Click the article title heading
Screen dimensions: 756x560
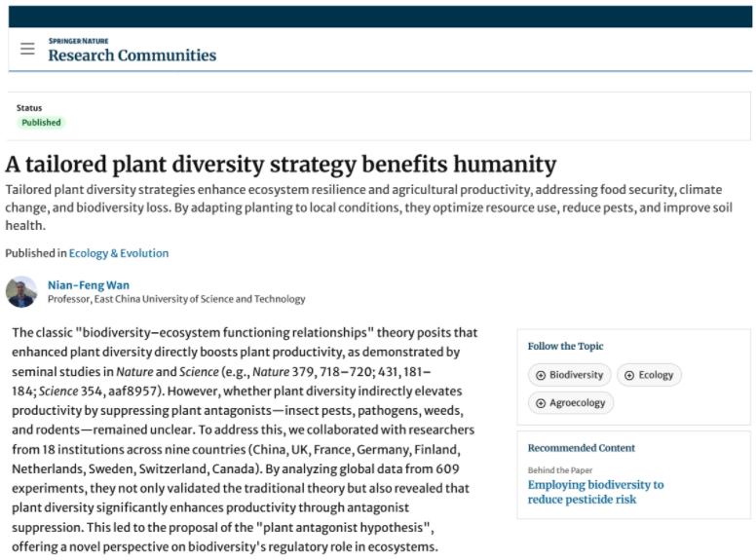click(281, 164)
